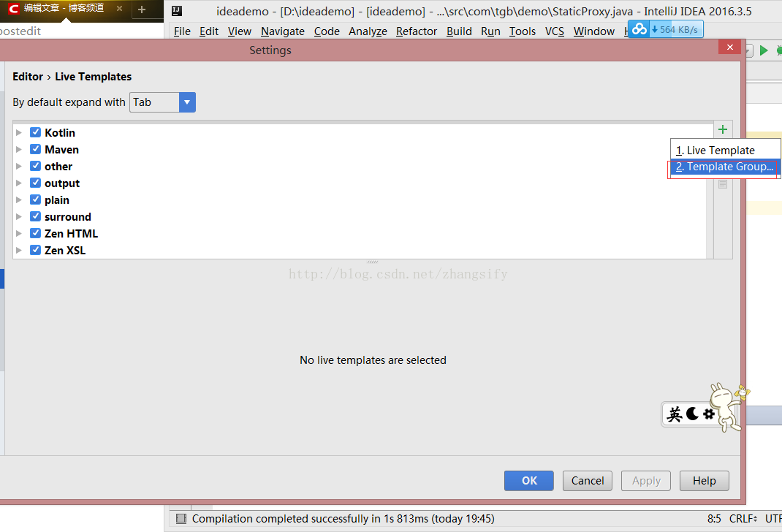The image size is (782, 532).
Task: Click the moon icon in IME bar
Action: coord(692,414)
